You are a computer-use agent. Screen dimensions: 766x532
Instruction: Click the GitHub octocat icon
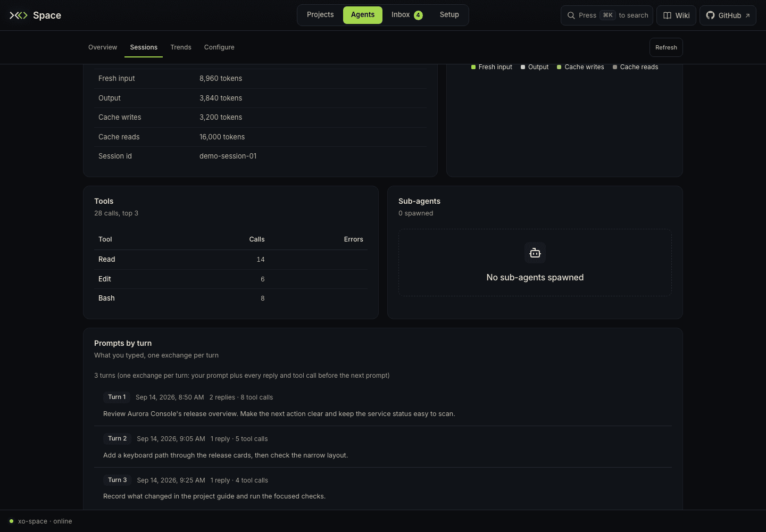click(710, 15)
